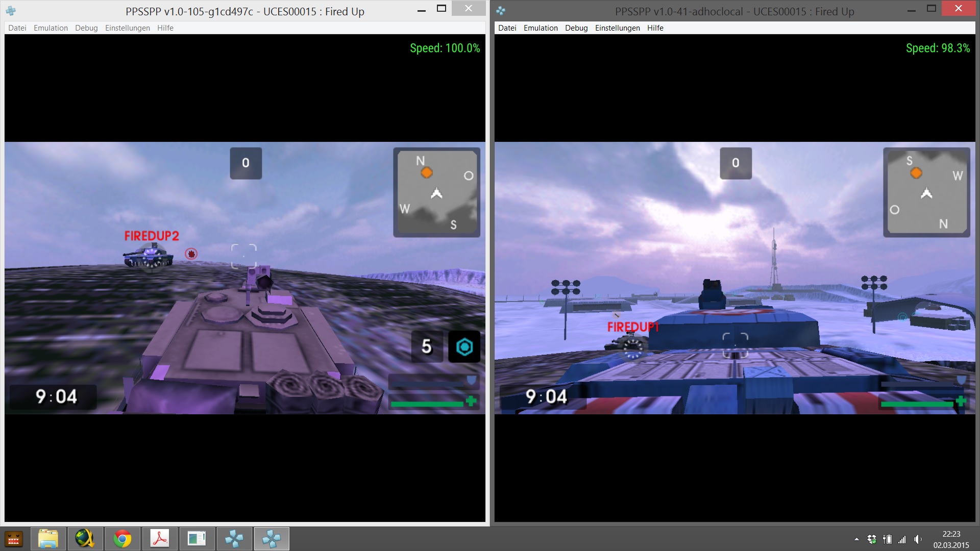Click the red target marker near FIREDUP2 tank
980x551 pixels.
pos(191,254)
